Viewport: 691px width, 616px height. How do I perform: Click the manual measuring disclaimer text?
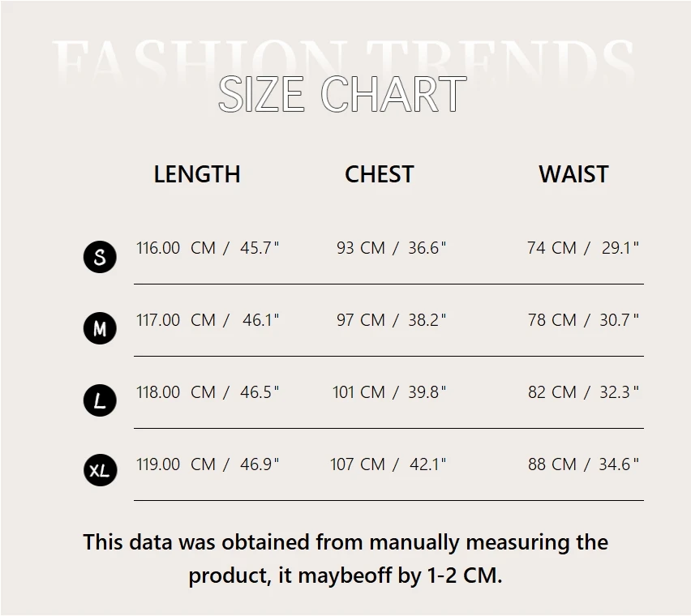[x=345, y=558]
